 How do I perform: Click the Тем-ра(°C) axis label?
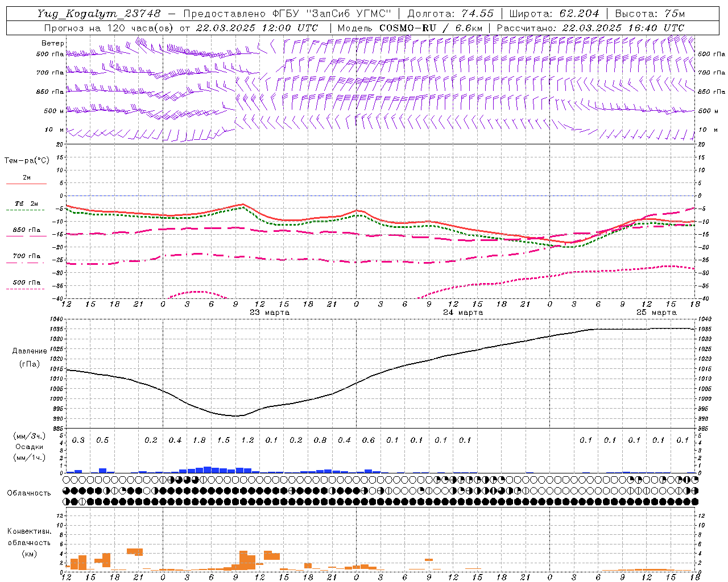(27, 161)
